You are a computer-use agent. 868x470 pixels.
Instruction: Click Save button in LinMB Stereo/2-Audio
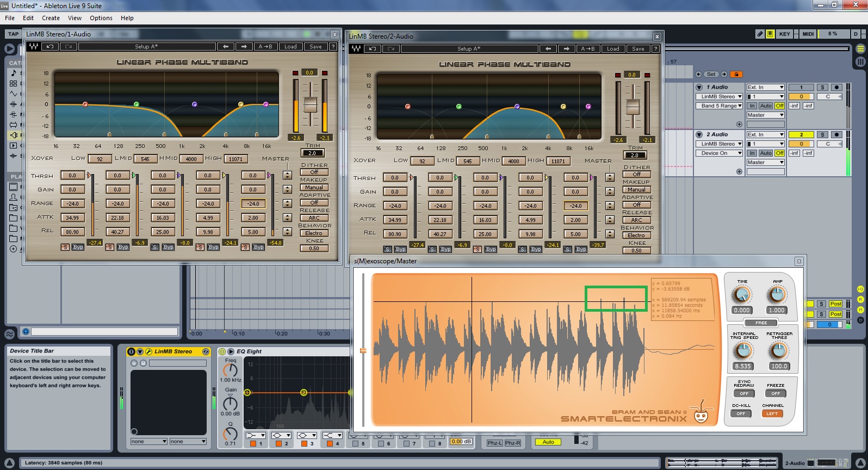638,49
